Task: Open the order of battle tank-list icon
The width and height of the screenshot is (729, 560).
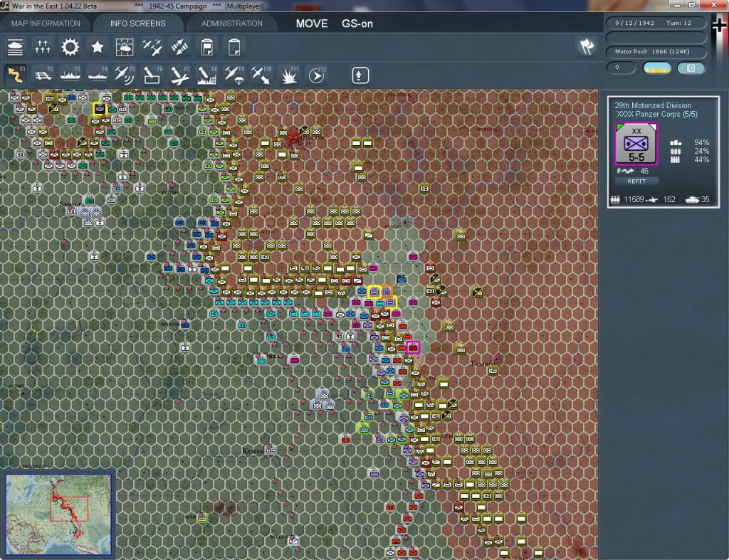Action: pyautogui.click(x=16, y=47)
